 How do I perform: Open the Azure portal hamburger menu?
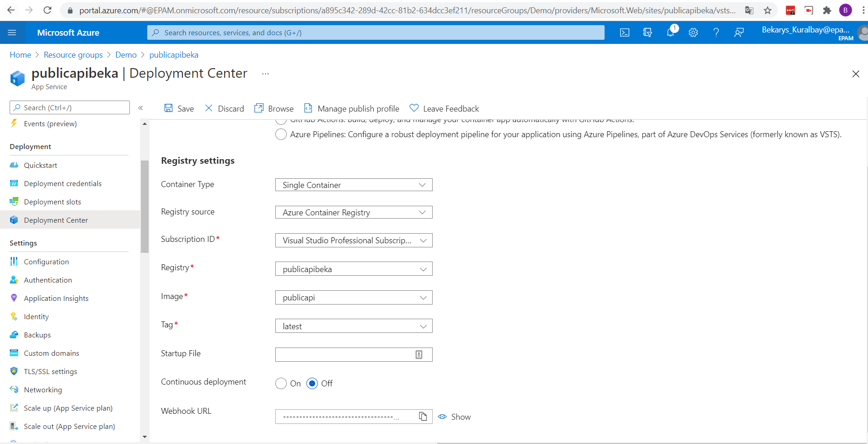(x=12, y=32)
